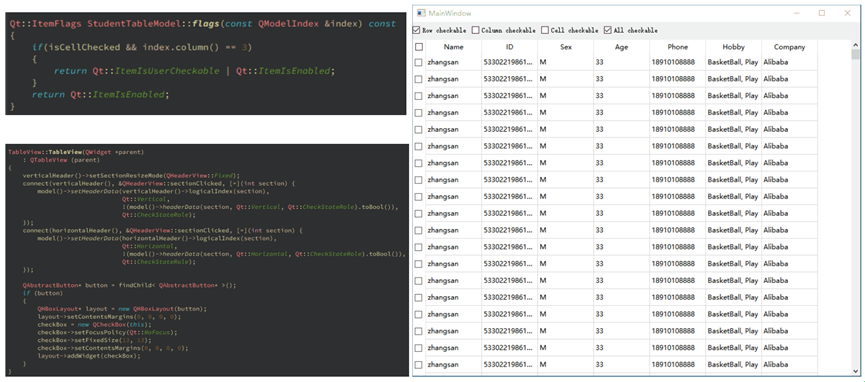Screen dimensions: 865x382
Task: Click the Hobby column header
Action: [734, 47]
